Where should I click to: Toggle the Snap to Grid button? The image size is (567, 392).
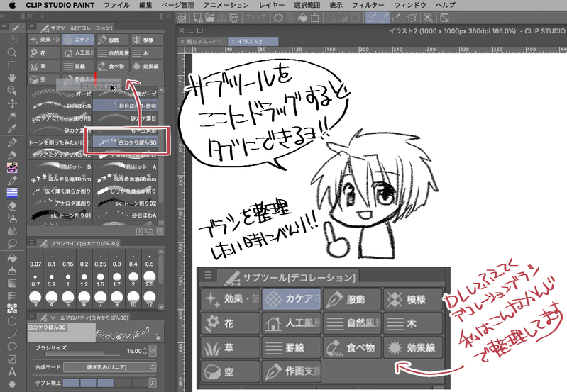pyautogui.click(x=397, y=17)
